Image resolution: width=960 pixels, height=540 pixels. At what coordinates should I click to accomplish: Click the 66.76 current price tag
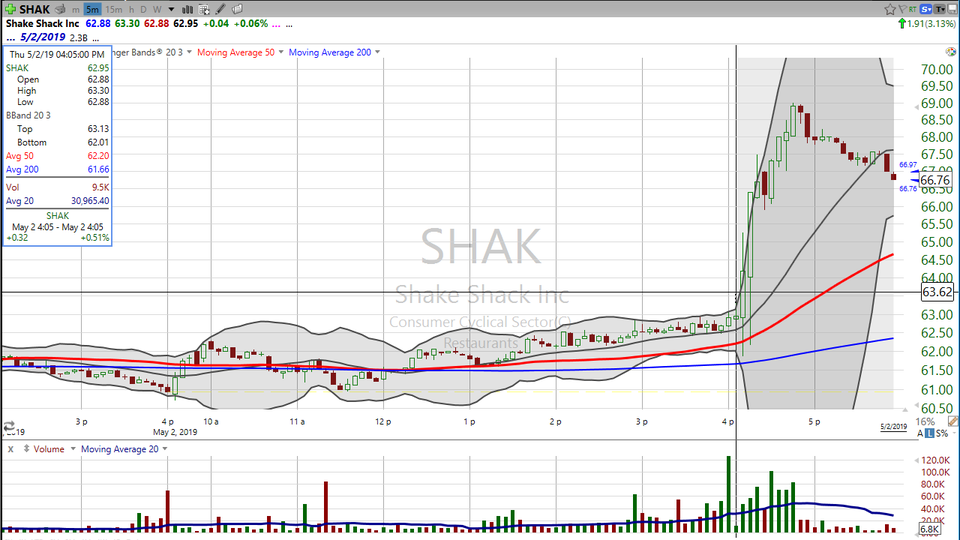[x=935, y=180]
